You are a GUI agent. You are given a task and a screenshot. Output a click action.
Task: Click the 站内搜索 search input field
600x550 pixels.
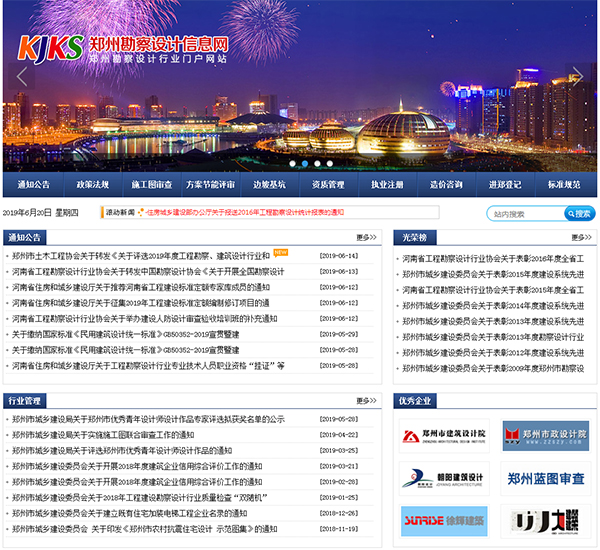pyautogui.click(x=525, y=213)
